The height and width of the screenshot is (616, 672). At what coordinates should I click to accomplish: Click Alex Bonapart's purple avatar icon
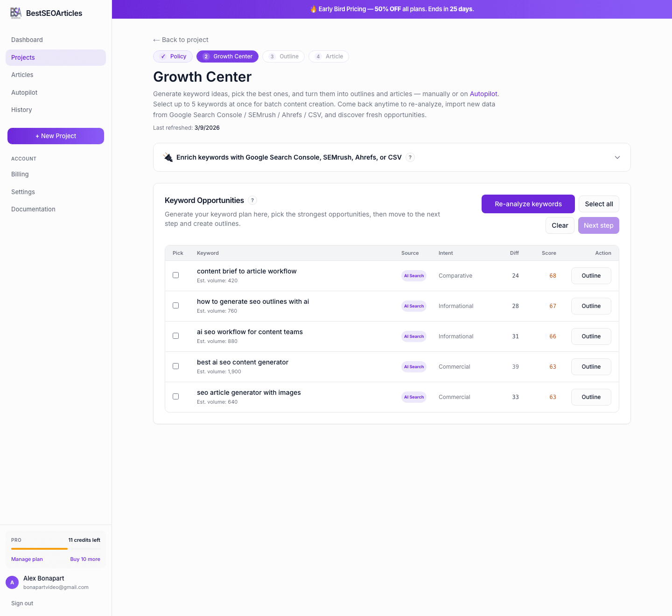coord(12,582)
